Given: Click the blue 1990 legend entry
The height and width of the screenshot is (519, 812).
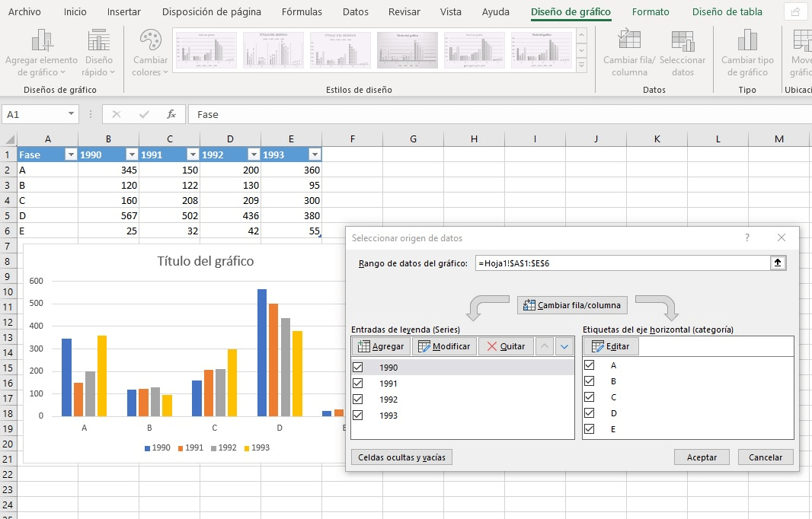Looking at the screenshot, I should pyautogui.click(x=157, y=447).
